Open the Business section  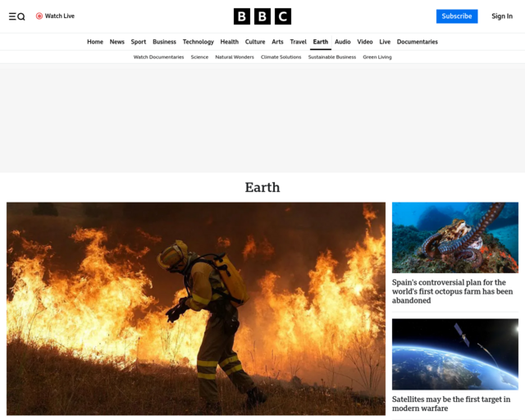point(164,42)
